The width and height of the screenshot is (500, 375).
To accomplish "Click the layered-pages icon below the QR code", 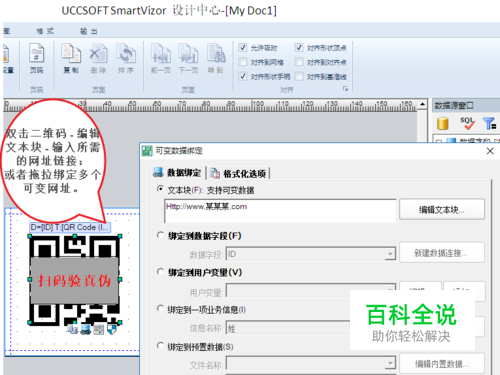I will 72,330.
